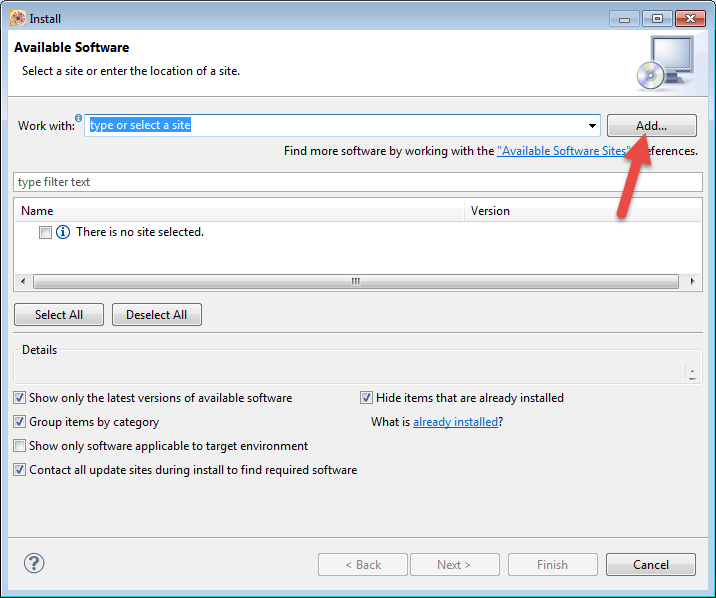
Task: Click the right horizontal scroll arrow
Action: (692, 281)
